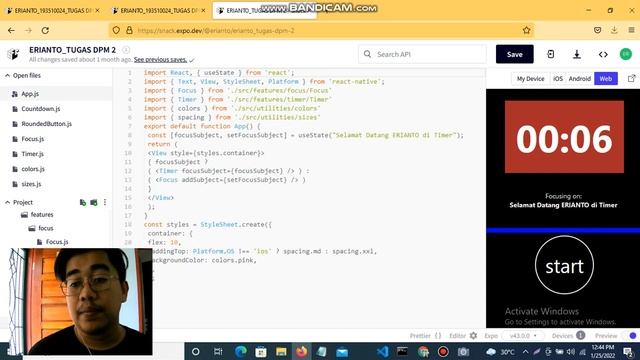Open the Bandicam recorder taskbar icon

coord(443,351)
